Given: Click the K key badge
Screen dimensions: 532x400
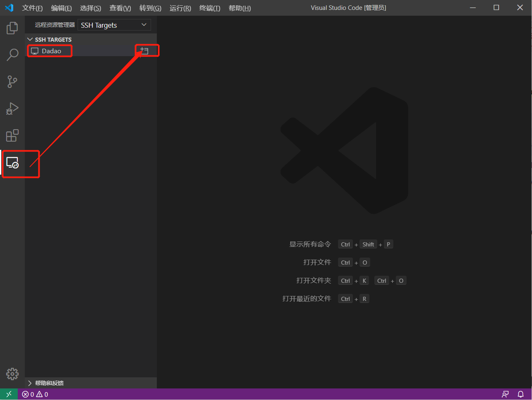Looking at the screenshot, I should 364,281.
